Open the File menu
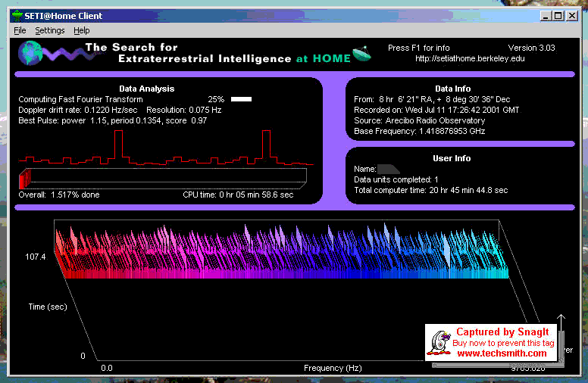Viewport: 588px width, 383px height. click(20, 30)
